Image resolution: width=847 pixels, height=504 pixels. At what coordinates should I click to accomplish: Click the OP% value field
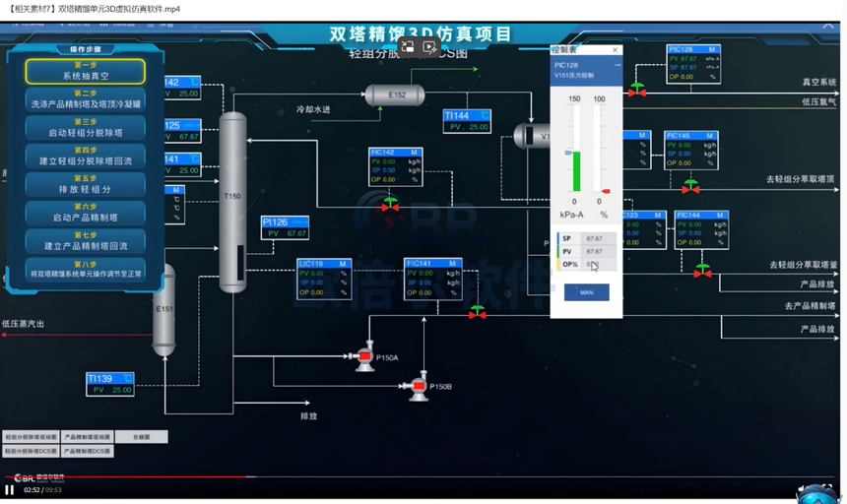click(594, 265)
